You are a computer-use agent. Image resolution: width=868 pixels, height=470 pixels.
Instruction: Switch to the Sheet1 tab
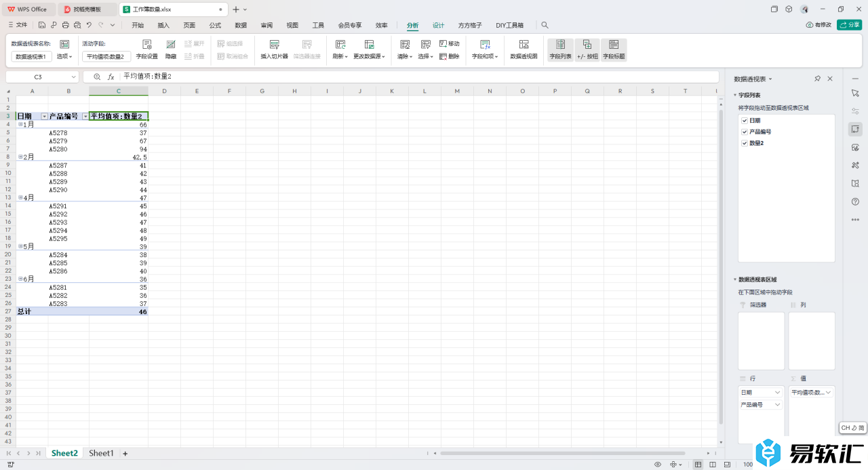click(x=101, y=453)
